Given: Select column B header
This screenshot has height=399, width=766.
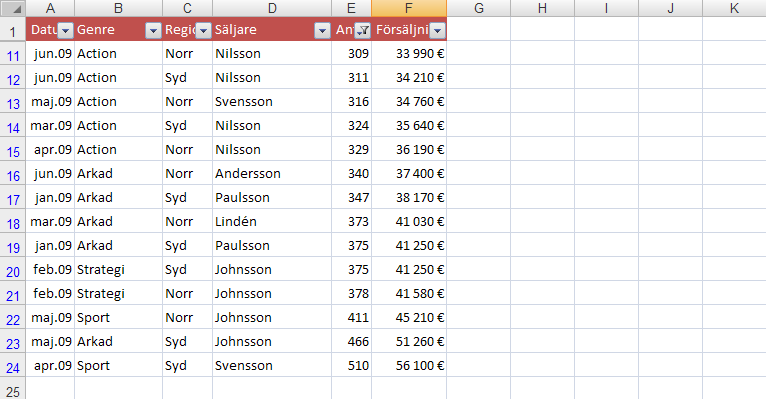Looking at the screenshot, I should [x=118, y=8].
